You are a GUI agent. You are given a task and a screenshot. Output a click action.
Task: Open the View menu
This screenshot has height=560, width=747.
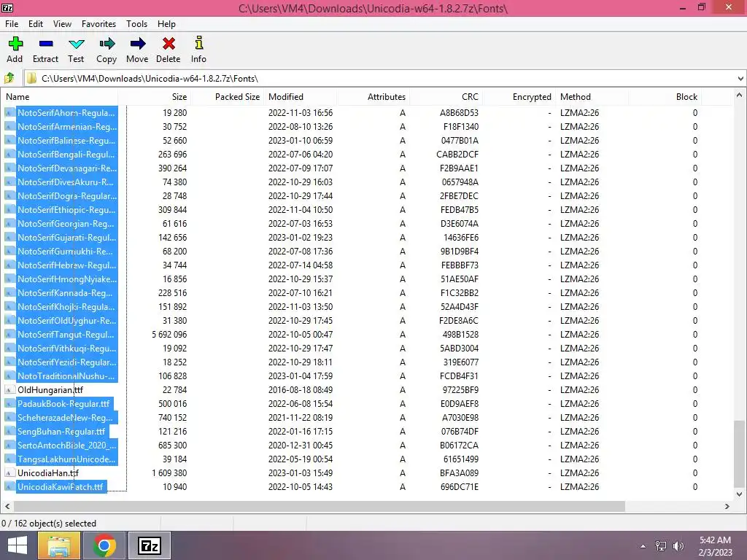(63, 24)
